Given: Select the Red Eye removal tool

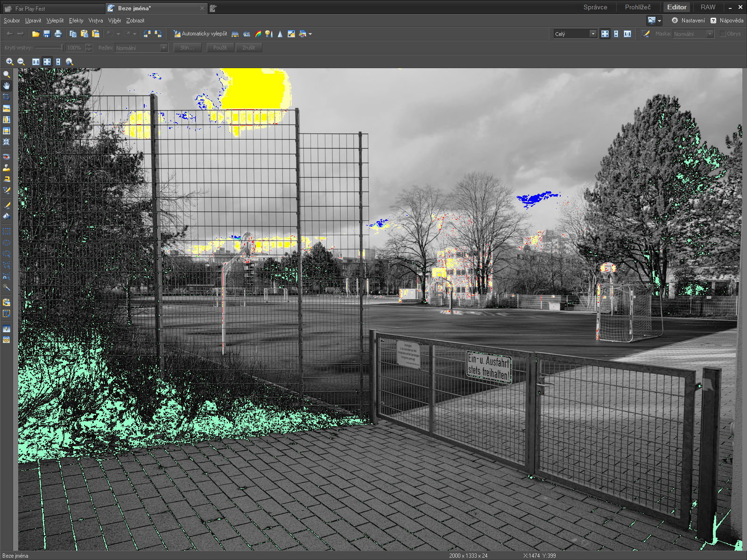Looking at the screenshot, I should [7, 157].
